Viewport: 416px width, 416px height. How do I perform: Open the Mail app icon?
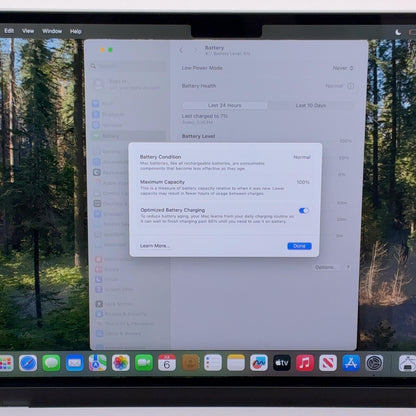[x=74, y=363]
